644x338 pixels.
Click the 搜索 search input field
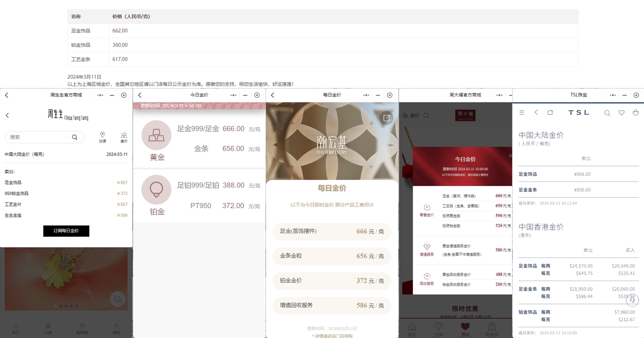click(41, 137)
